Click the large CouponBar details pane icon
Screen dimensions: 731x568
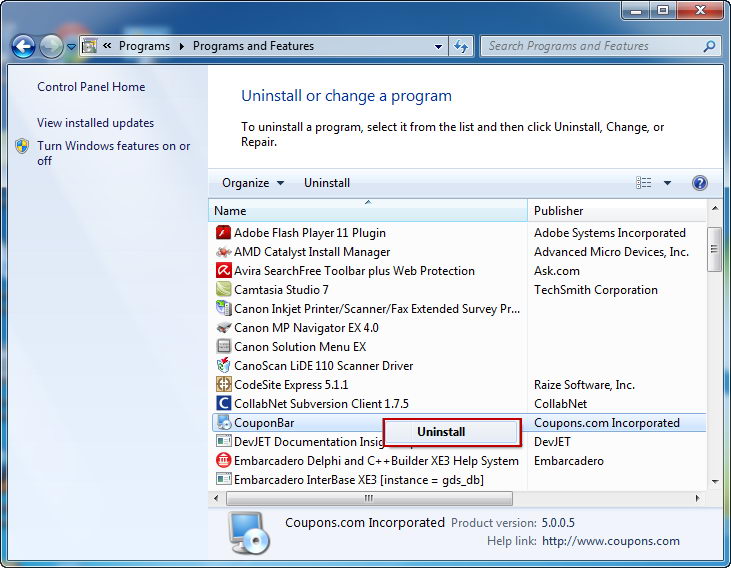pos(248,533)
